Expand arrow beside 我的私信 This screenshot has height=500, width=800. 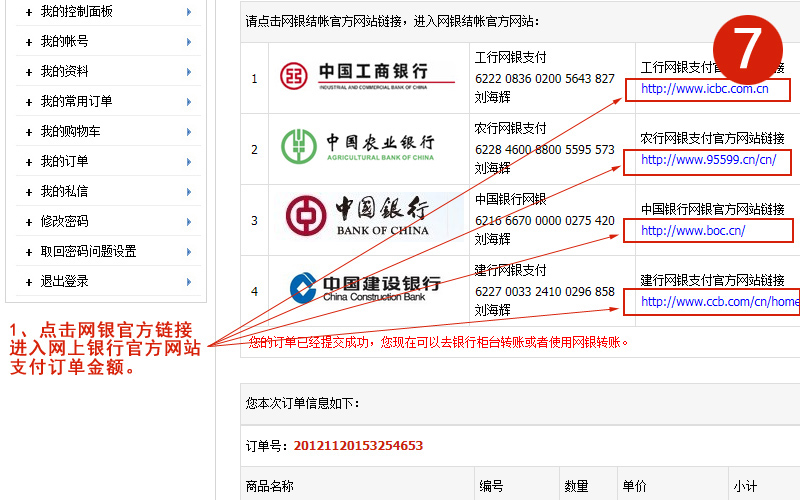tap(189, 192)
